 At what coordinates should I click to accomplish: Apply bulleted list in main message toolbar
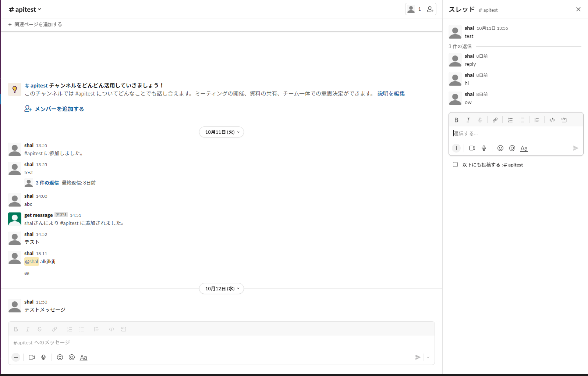(x=81, y=329)
